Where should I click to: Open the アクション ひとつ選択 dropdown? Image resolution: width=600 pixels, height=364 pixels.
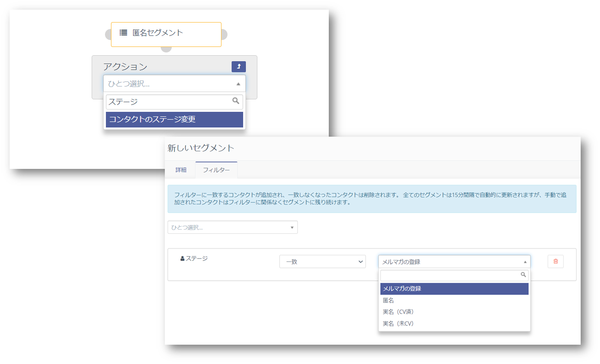pyautogui.click(x=174, y=84)
